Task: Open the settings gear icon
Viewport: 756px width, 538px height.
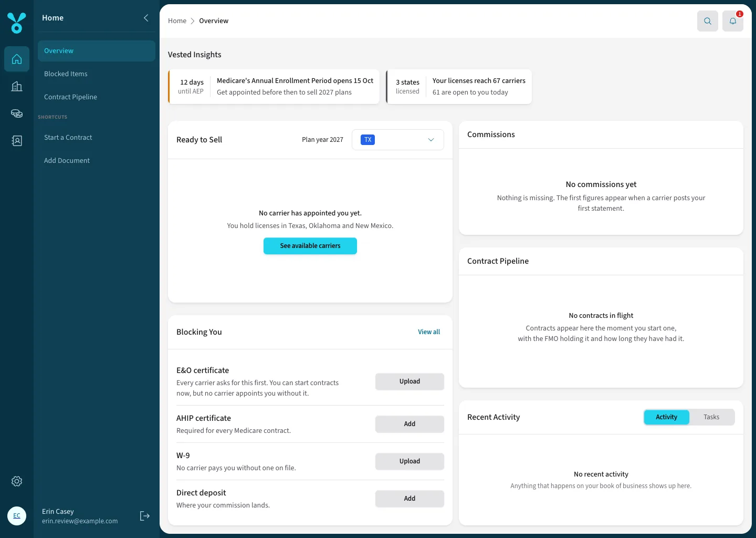Action: click(17, 481)
